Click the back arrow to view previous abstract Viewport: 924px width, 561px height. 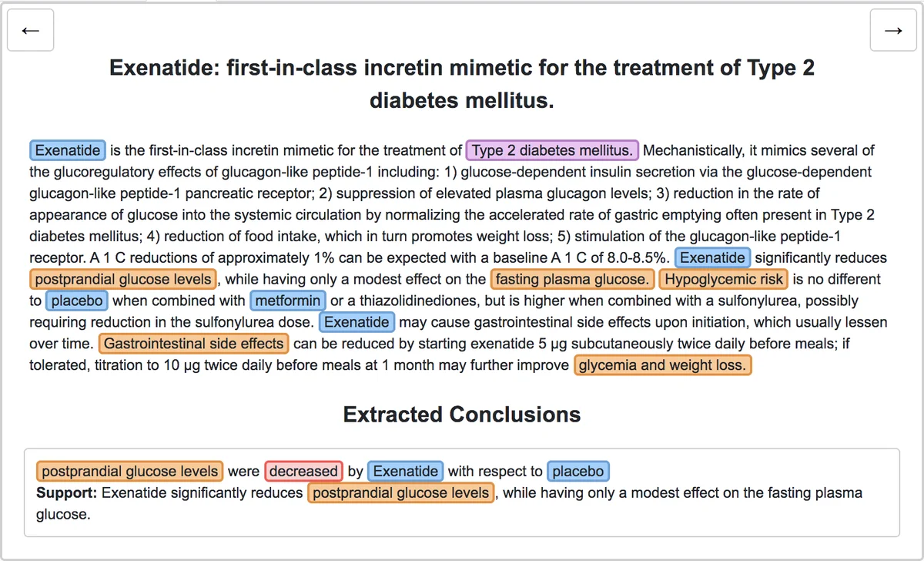pyautogui.click(x=30, y=29)
